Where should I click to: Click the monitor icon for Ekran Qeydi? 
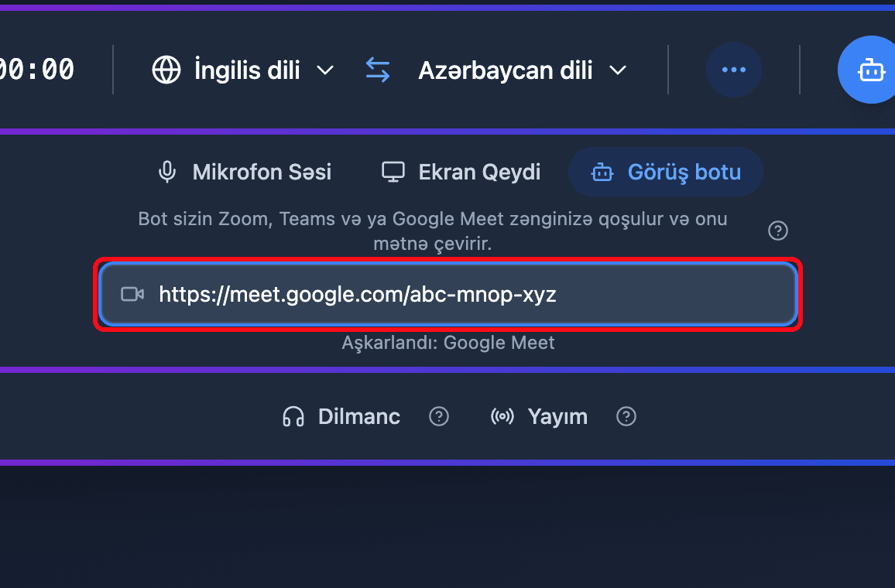click(393, 172)
